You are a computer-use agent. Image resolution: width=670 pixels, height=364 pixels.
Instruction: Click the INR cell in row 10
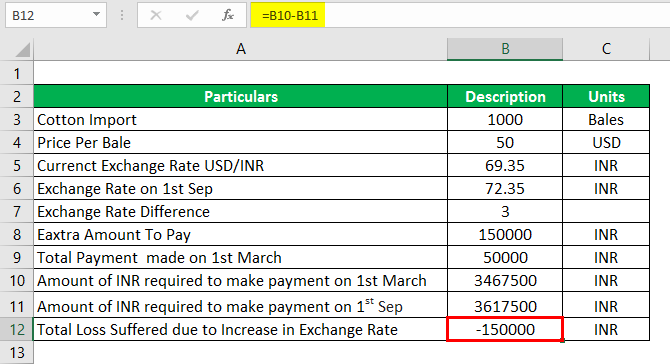tap(606, 281)
